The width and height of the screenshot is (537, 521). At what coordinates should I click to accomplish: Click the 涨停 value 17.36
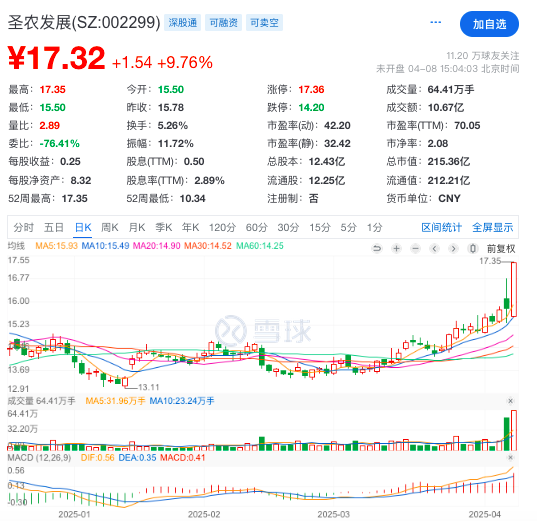tap(311, 90)
